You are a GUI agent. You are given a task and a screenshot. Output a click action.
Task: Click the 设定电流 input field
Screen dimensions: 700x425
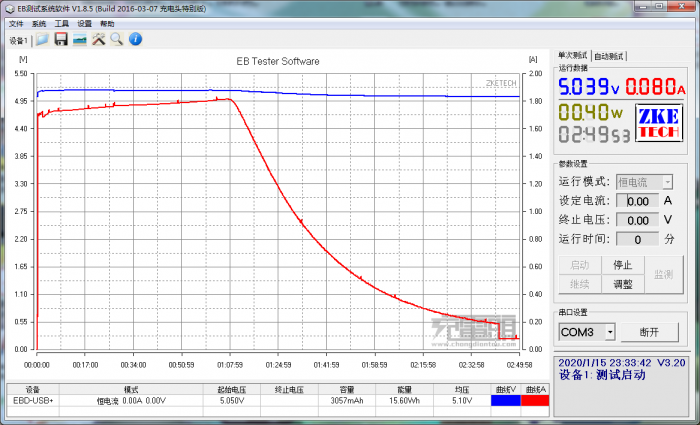[636, 201]
